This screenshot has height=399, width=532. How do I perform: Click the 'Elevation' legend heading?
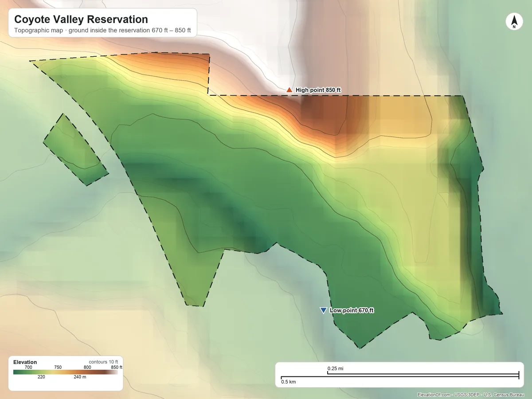[25, 362]
